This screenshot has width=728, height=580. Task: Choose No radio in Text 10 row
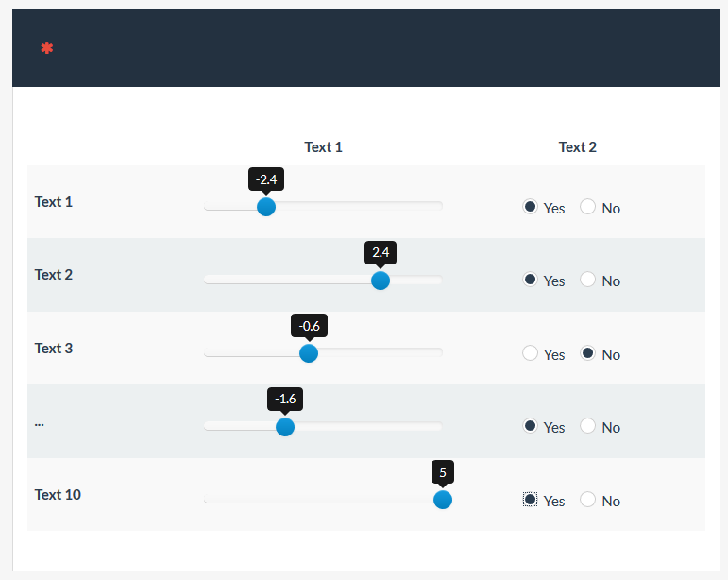[x=587, y=500]
